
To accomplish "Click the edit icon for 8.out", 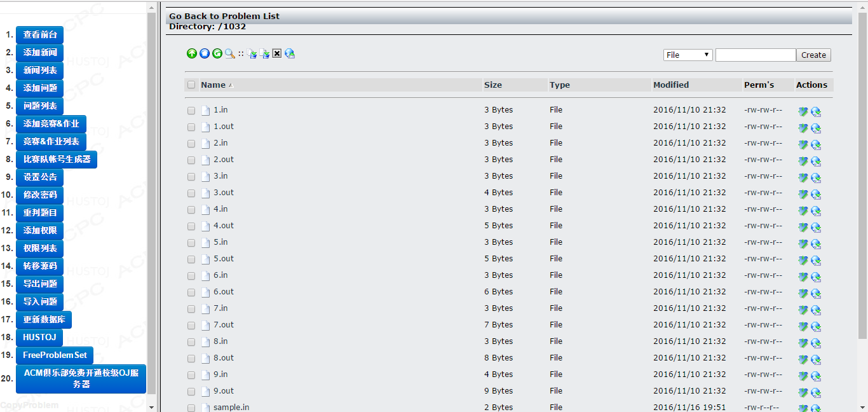I will 803,360.
